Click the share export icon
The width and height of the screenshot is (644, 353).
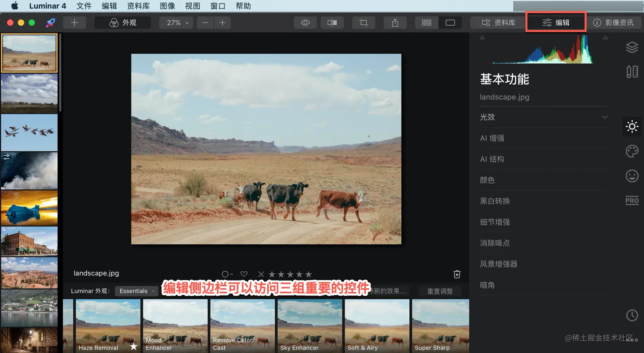tap(395, 23)
